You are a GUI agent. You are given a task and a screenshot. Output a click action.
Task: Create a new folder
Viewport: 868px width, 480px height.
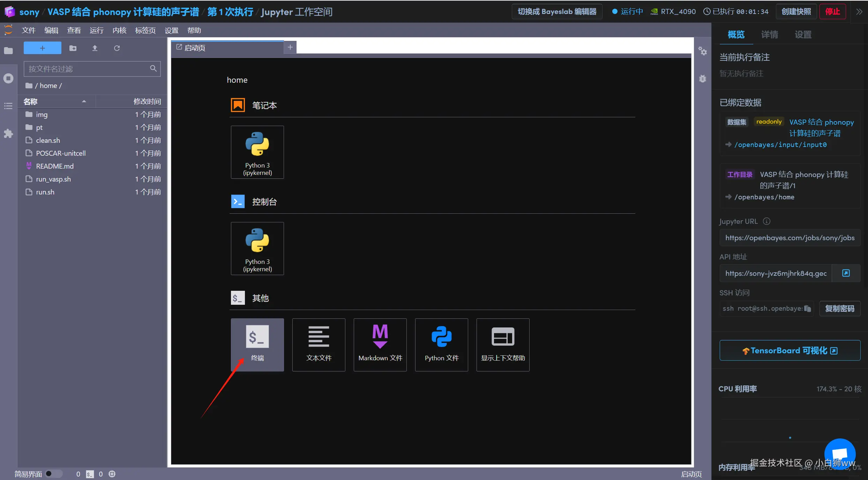click(x=73, y=48)
